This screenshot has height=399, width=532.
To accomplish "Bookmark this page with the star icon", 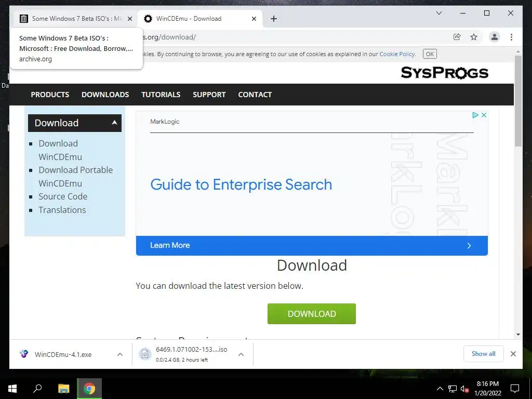I will 474,37.
